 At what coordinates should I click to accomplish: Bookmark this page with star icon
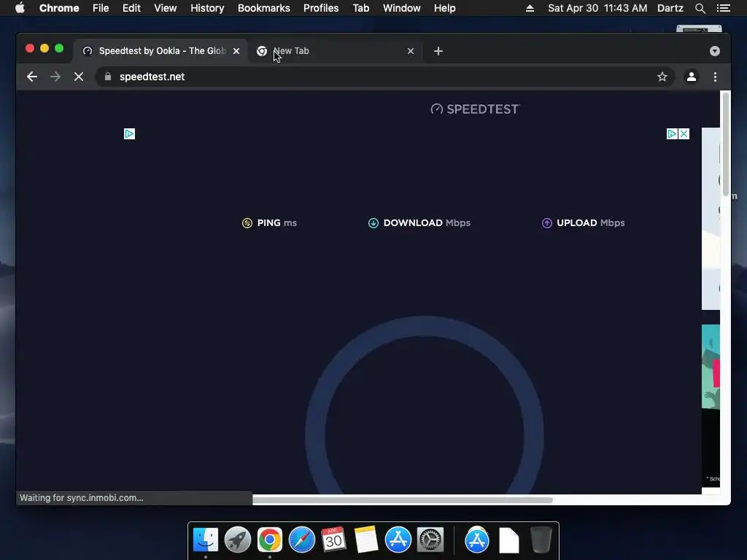coord(662,77)
